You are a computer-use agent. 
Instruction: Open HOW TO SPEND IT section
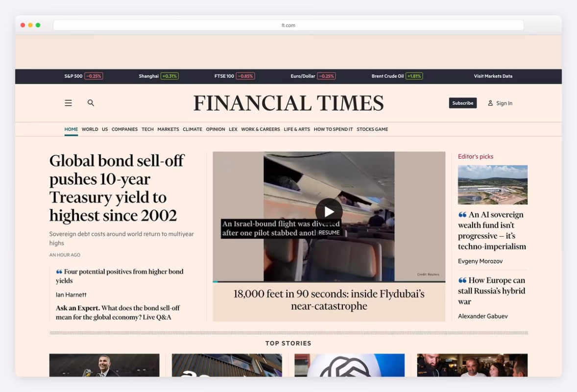pos(333,129)
